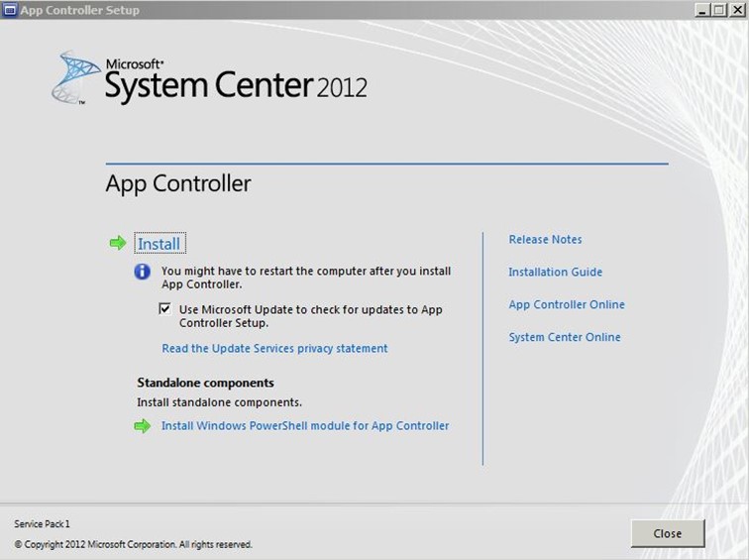This screenshot has width=749, height=560.
Task: Click the blue information icon
Action: tap(143, 272)
